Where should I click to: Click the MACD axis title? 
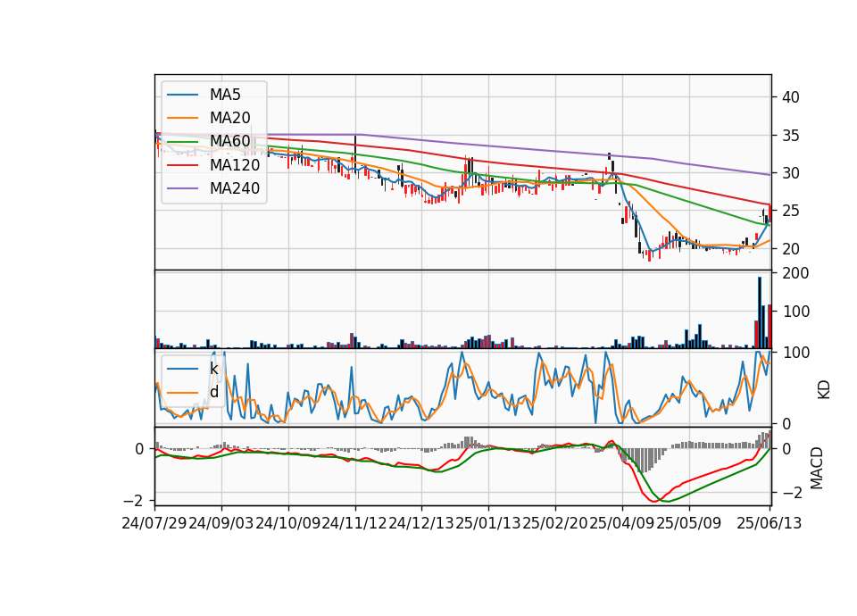click(816, 467)
